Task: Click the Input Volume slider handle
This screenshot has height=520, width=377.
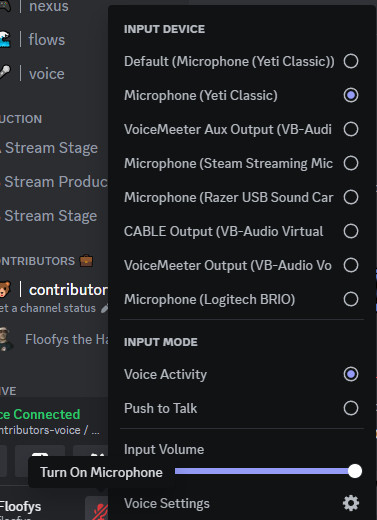Action: click(x=355, y=471)
